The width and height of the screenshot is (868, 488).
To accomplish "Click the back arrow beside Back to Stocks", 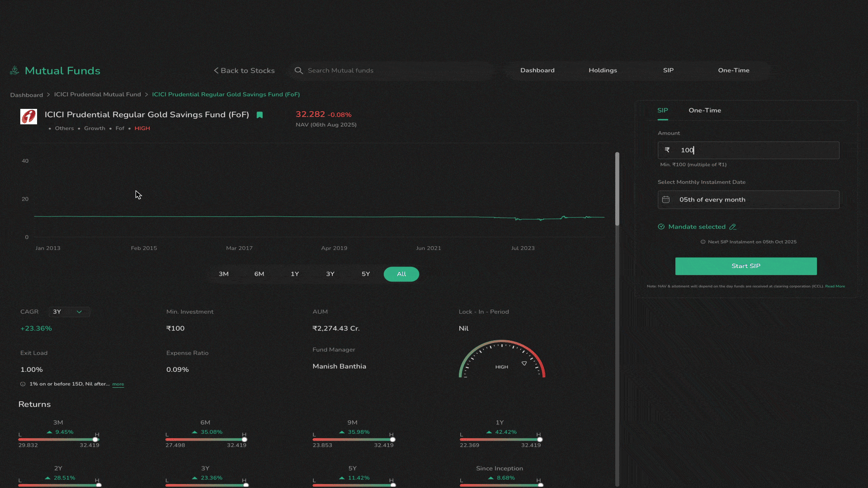I will tap(216, 70).
